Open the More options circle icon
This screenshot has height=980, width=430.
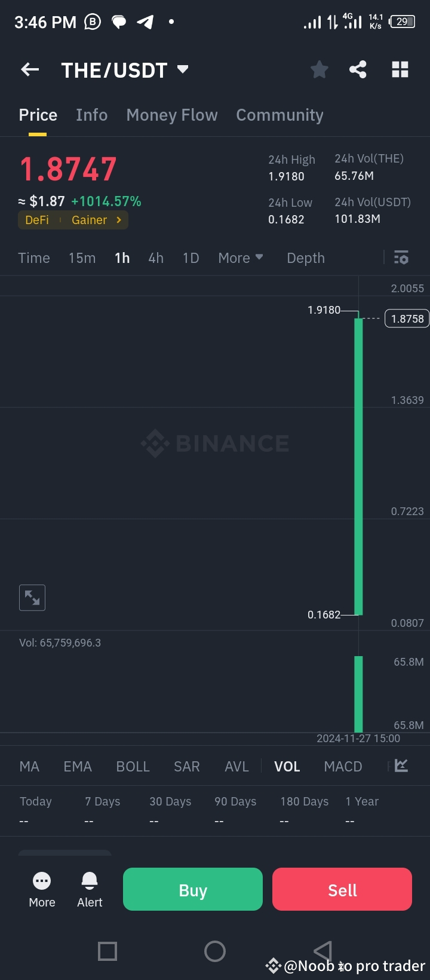coord(41,880)
